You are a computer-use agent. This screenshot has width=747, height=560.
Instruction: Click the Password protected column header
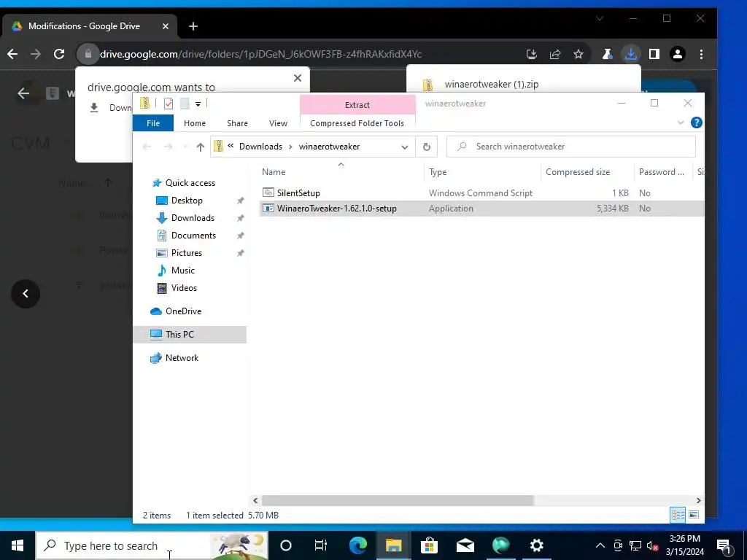click(x=661, y=172)
